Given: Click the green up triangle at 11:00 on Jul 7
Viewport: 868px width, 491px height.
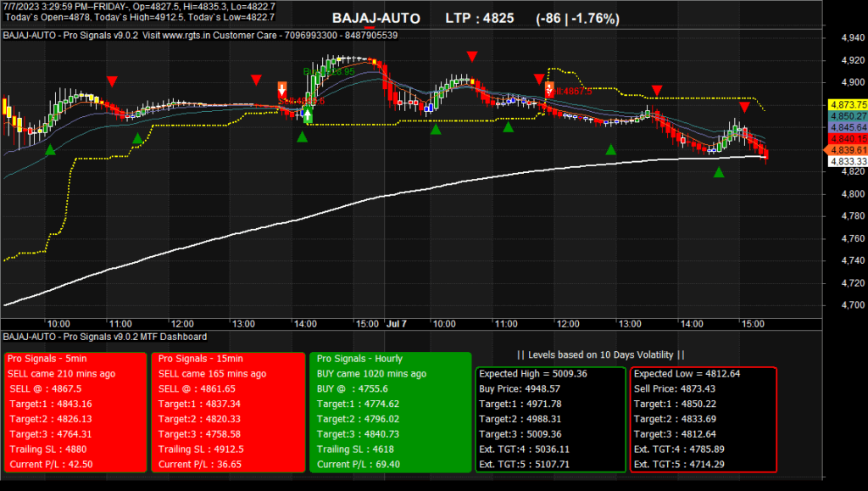Looking at the screenshot, I should tap(509, 126).
